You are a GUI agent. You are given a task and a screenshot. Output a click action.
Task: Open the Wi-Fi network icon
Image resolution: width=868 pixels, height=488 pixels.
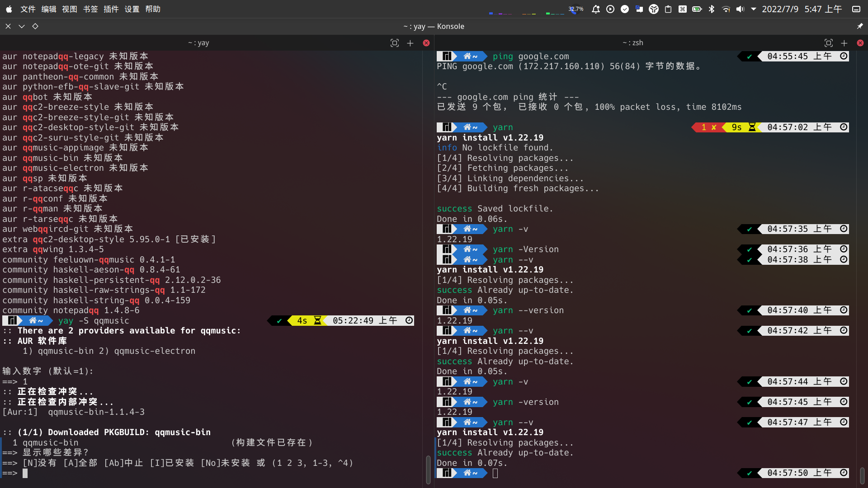click(x=726, y=9)
